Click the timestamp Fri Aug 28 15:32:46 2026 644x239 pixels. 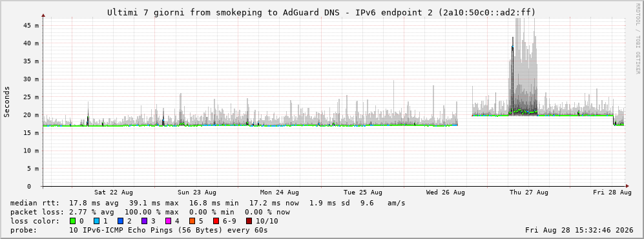pyautogui.click(x=579, y=230)
